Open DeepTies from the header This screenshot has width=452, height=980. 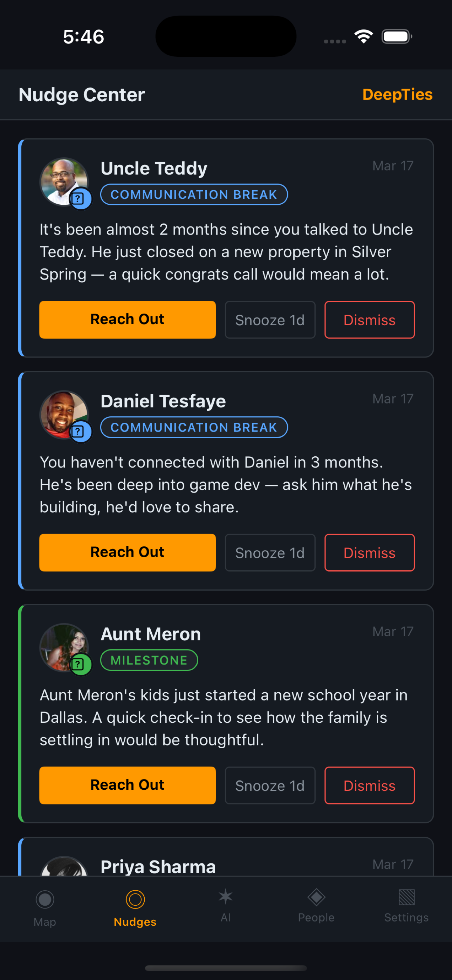click(x=397, y=94)
